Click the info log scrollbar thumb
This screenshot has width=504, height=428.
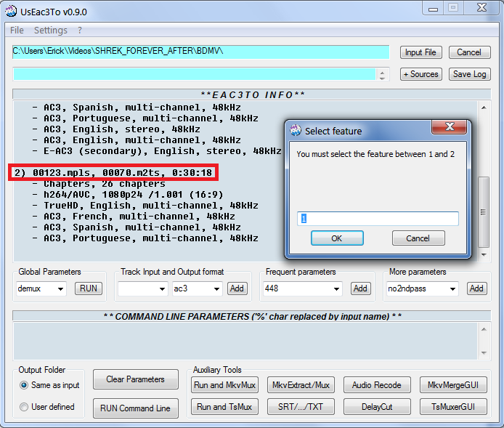[484, 212]
